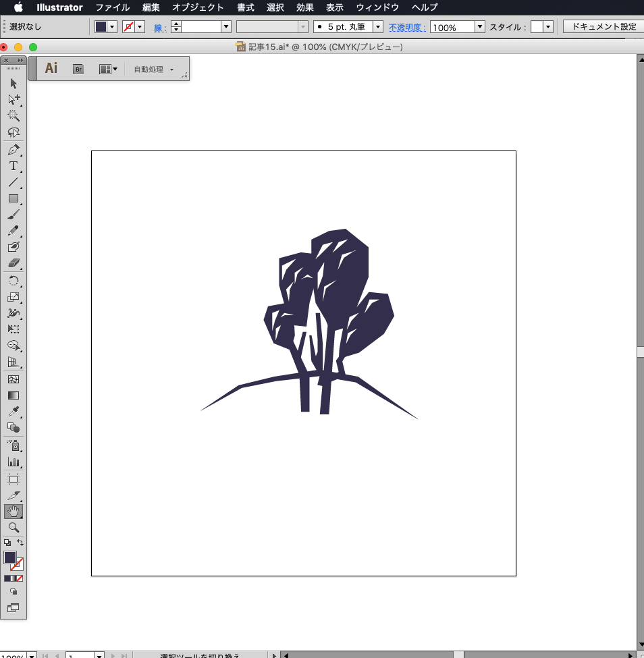The width and height of the screenshot is (644, 658).
Task: Select the Pen tool
Action: coord(13,149)
